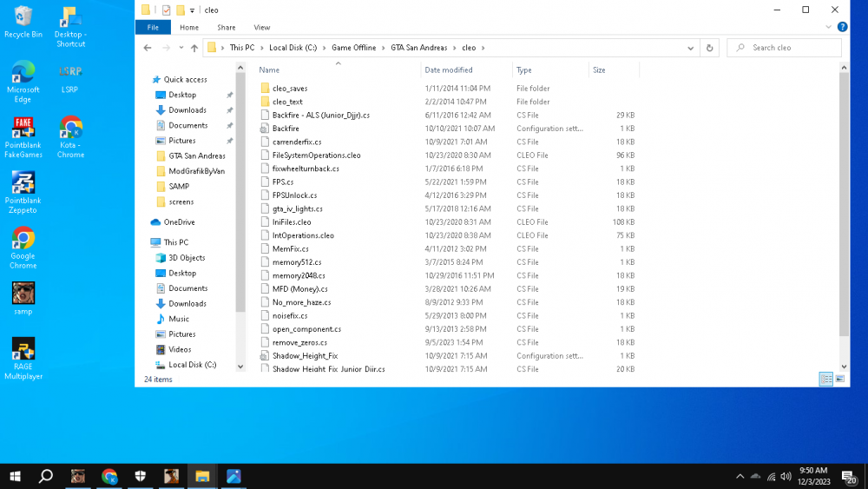Launch RAGE Multiplayer desktop icon
This screenshot has height=489, width=868.
[23, 359]
